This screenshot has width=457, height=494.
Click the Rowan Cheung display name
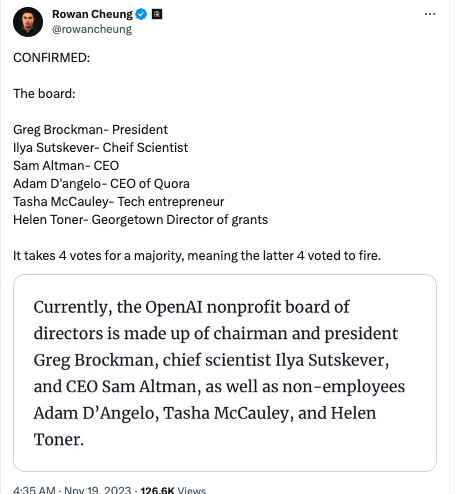(x=92, y=14)
